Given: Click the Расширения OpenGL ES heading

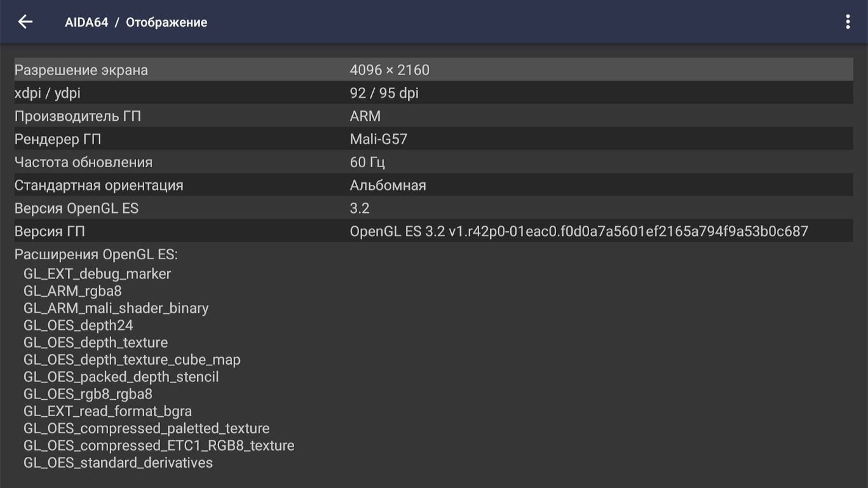Looking at the screenshot, I should point(96,255).
